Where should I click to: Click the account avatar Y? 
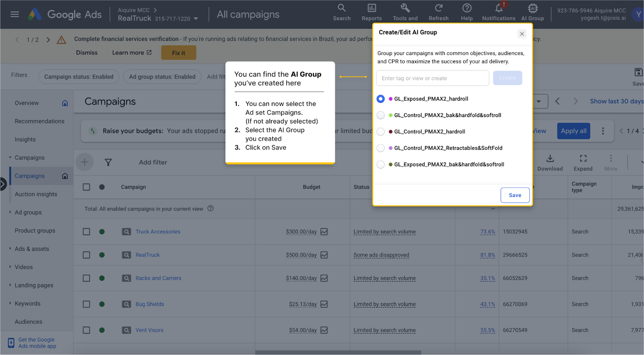638,14
